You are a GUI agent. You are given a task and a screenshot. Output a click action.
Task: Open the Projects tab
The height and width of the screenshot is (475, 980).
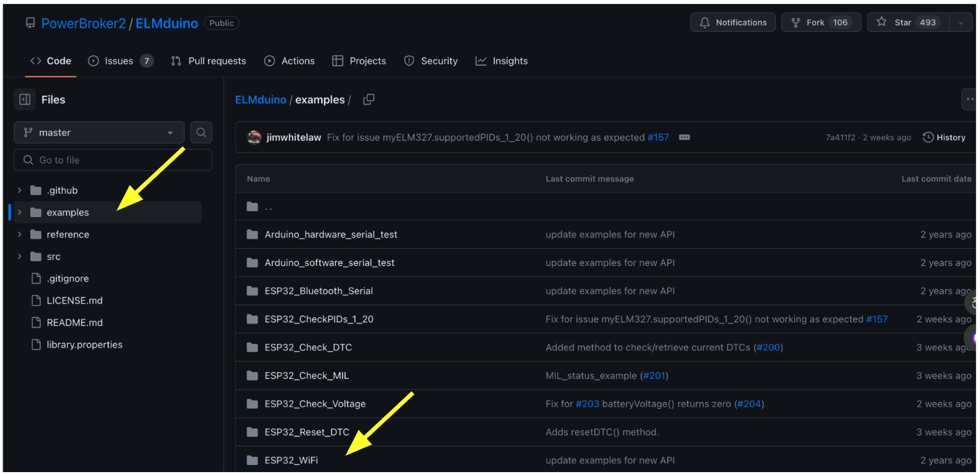click(359, 61)
